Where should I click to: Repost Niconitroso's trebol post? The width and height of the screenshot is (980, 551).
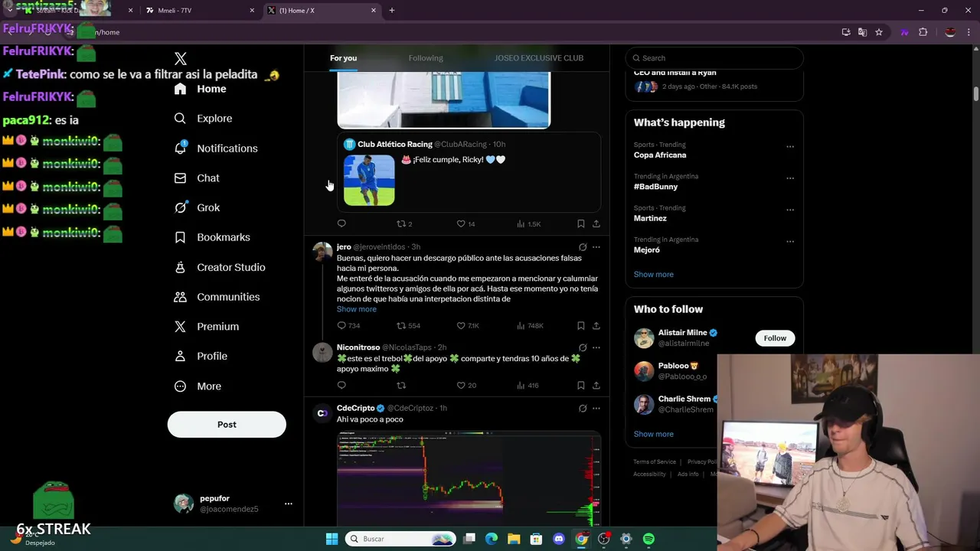(x=400, y=386)
